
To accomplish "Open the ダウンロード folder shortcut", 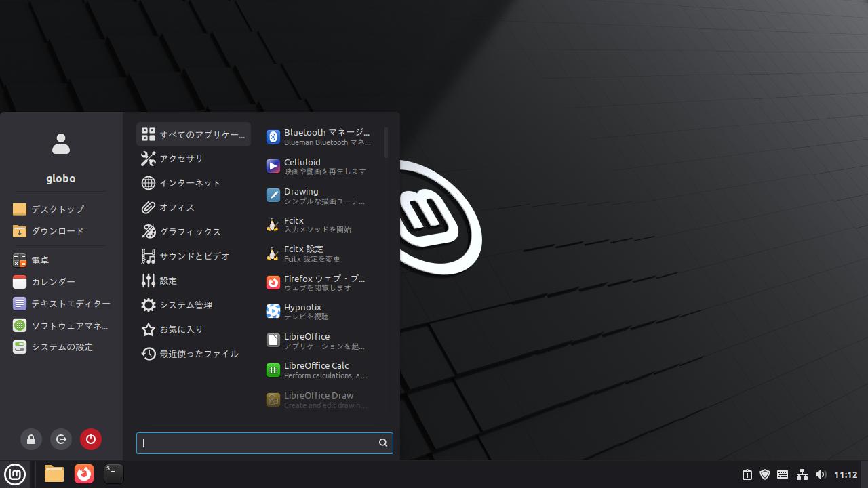I will pyautogui.click(x=58, y=231).
